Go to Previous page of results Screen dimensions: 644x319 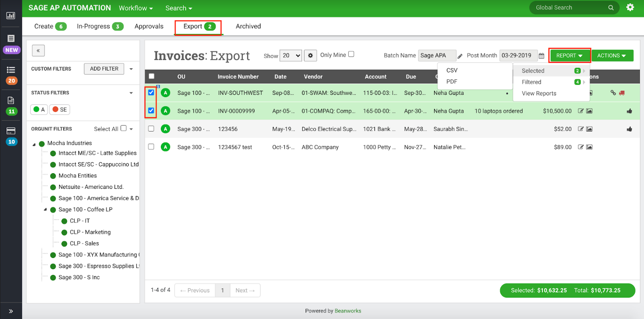(x=195, y=290)
